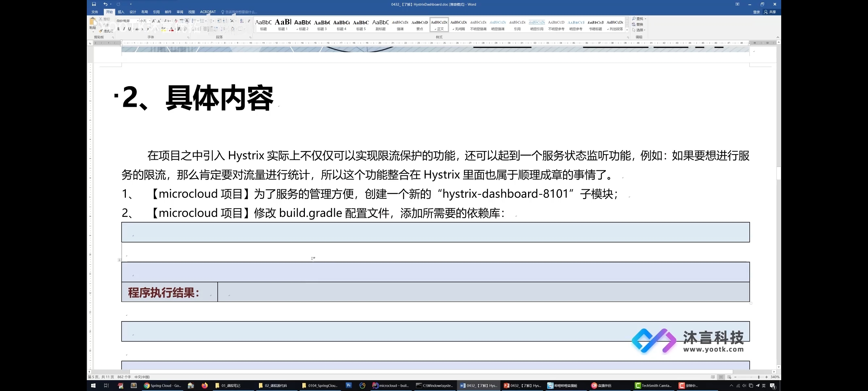
Task: Click the zoom slider handle
Action: coord(759,377)
